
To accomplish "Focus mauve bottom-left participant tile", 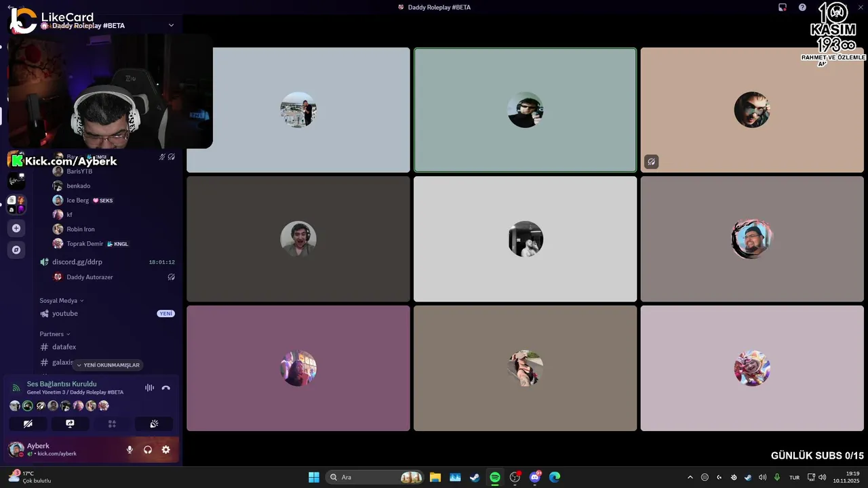I will click(x=298, y=368).
